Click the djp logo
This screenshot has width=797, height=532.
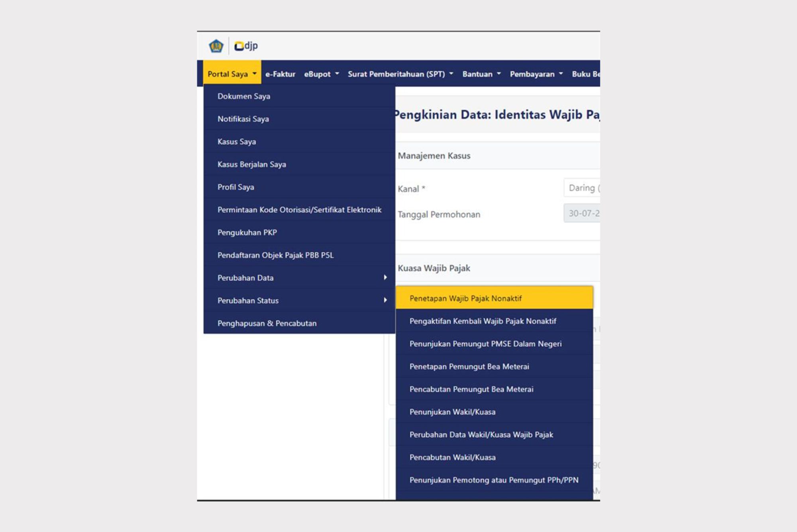[x=246, y=46]
